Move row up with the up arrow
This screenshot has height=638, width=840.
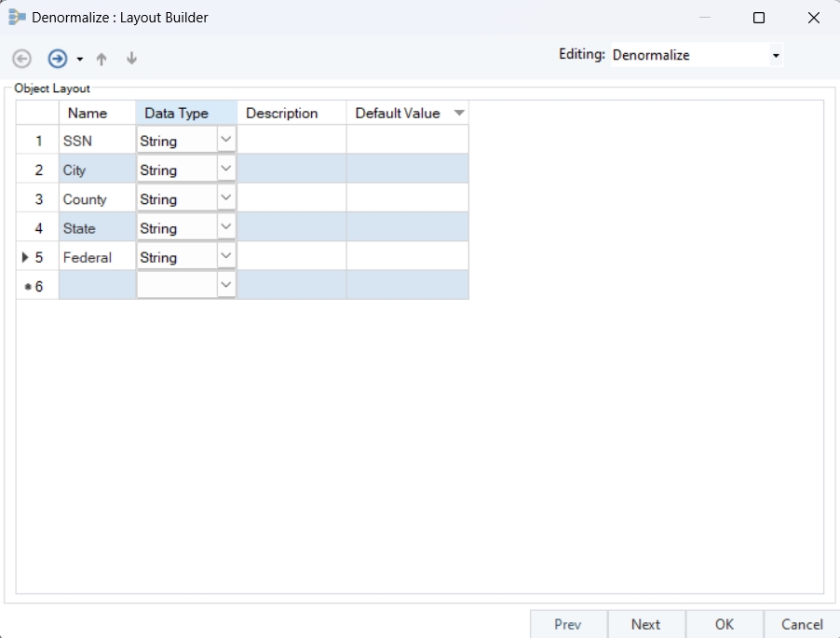pos(102,59)
